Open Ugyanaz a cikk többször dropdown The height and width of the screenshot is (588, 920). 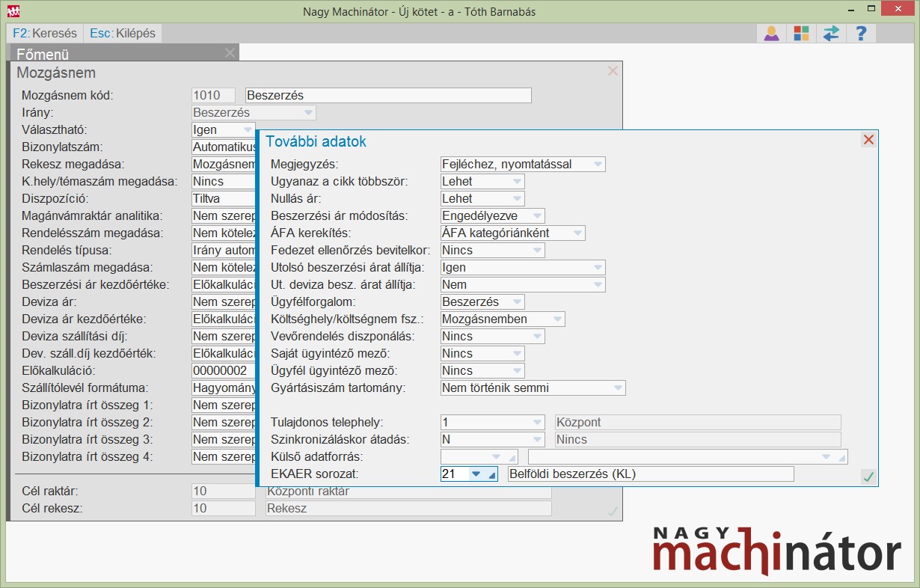[x=517, y=182]
